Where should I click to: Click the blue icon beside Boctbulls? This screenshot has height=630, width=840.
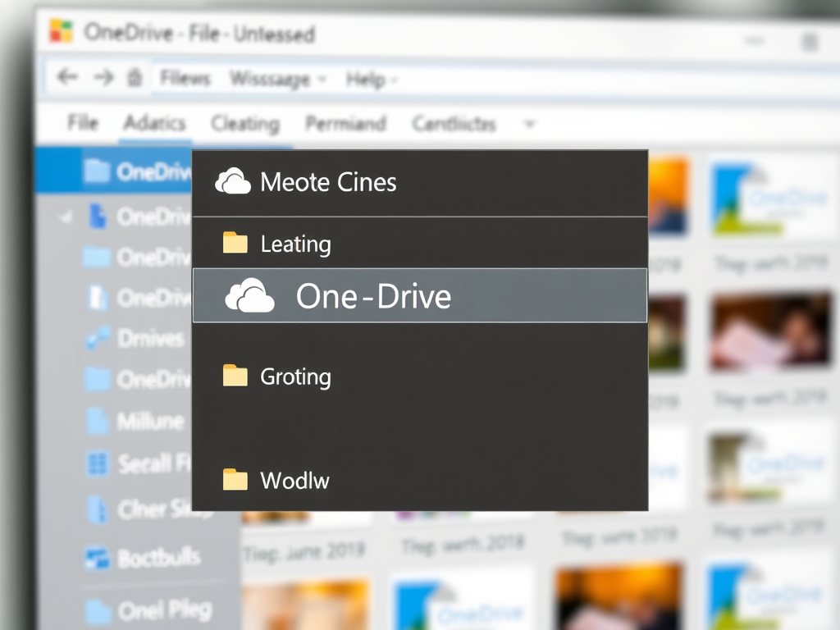pyautogui.click(x=98, y=558)
